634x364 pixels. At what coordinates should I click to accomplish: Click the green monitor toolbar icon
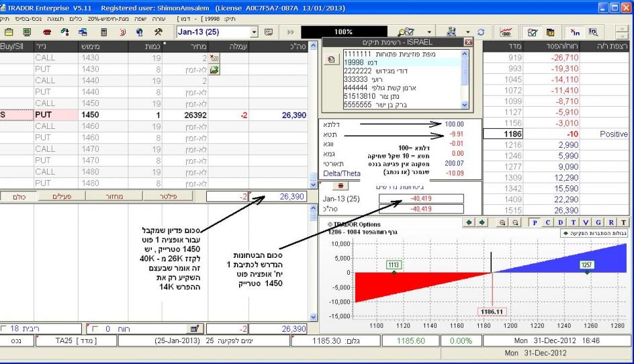[x=27, y=32]
